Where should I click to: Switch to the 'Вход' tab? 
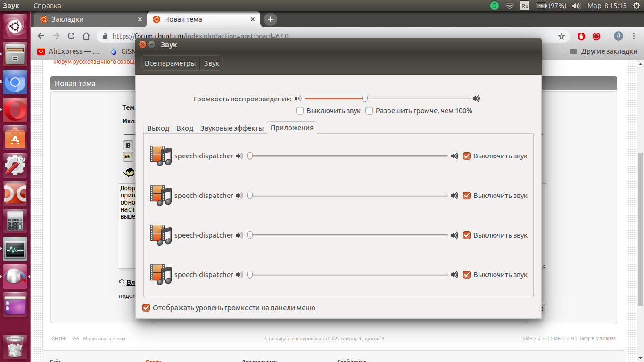pos(185,128)
